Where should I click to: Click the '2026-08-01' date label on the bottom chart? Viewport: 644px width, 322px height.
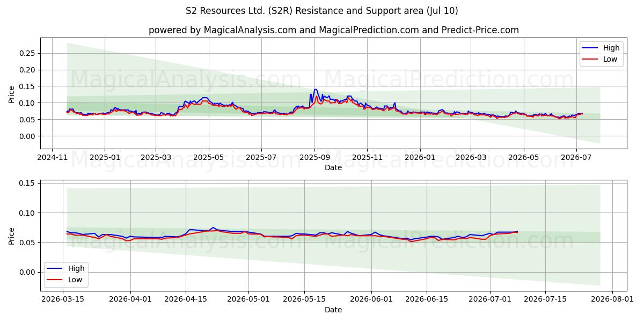[x=612, y=300]
